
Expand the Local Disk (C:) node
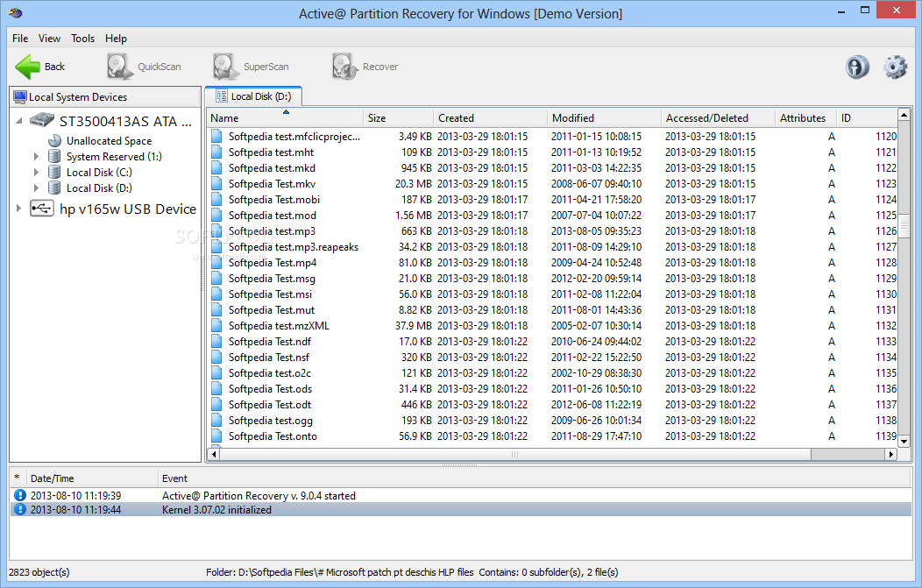point(37,173)
